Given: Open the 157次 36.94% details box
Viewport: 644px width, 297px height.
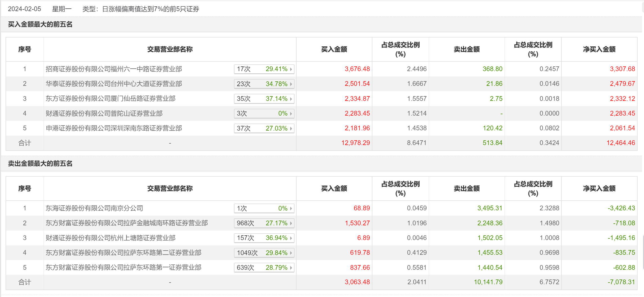Looking at the screenshot, I should pos(264,238).
